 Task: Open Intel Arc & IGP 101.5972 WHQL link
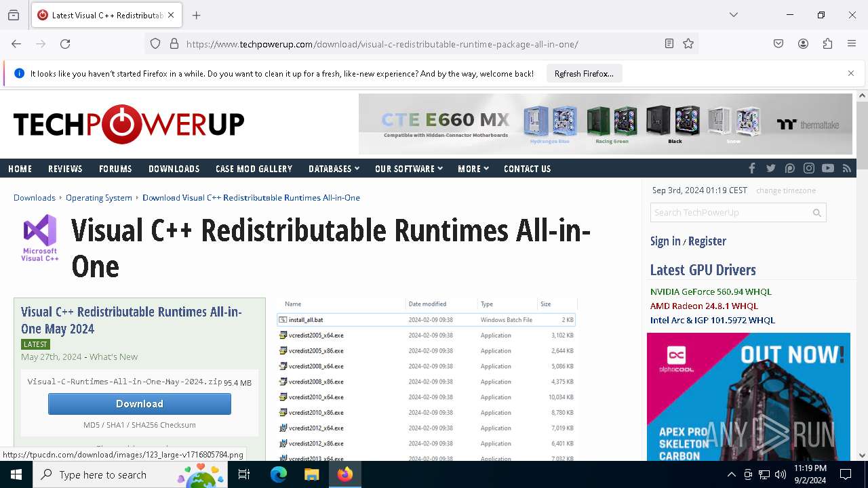pos(713,320)
